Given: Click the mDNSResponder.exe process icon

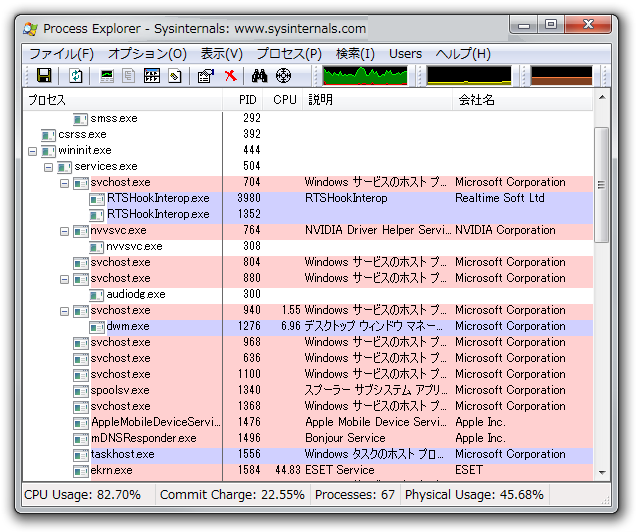Looking at the screenshot, I should coord(81,439).
